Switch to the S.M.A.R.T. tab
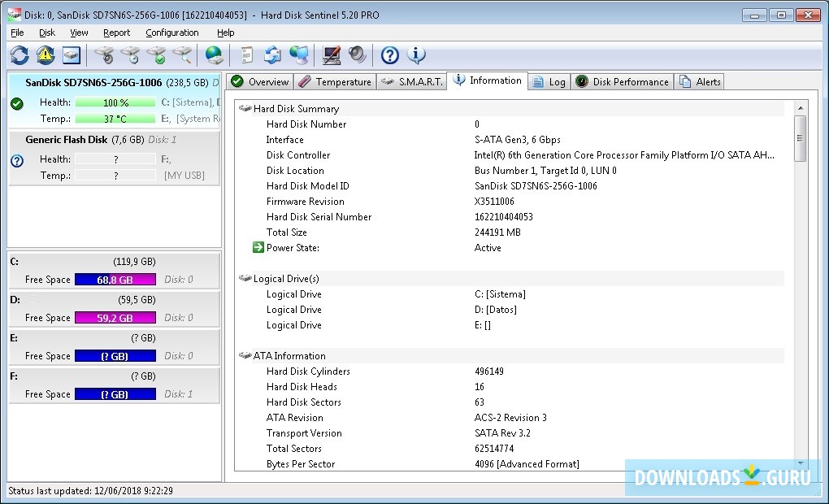 [412, 82]
